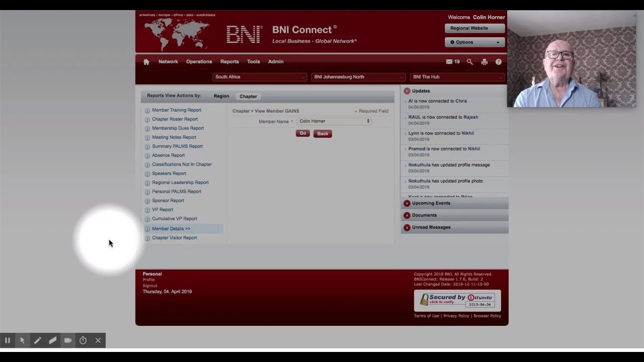Switch to the Chapter tab
Image resolution: width=644 pixels, height=362 pixels.
(x=248, y=96)
